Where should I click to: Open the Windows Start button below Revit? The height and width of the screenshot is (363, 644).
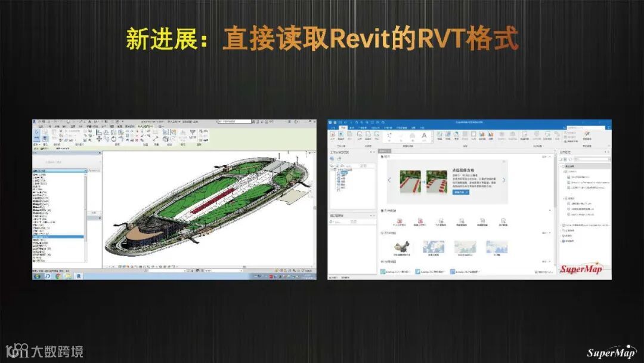point(36,276)
